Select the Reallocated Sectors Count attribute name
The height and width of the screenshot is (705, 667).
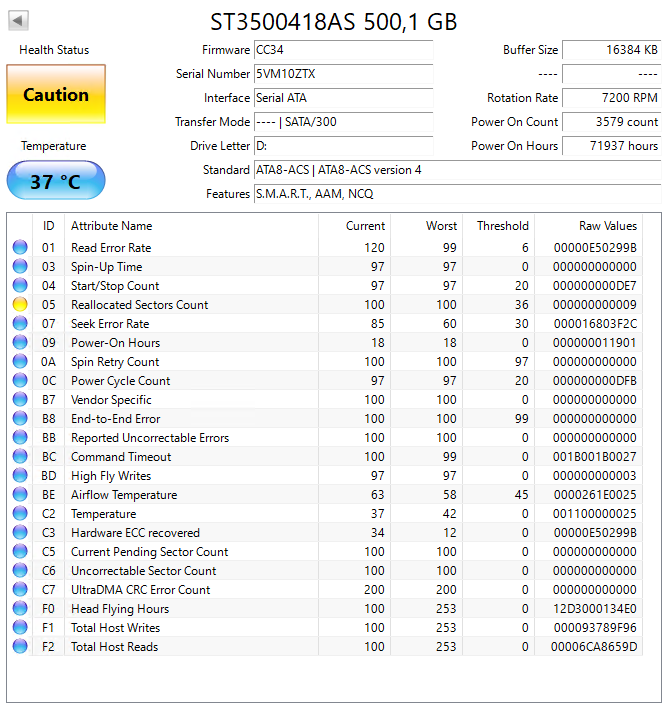pyautogui.click(x=139, y=305)
